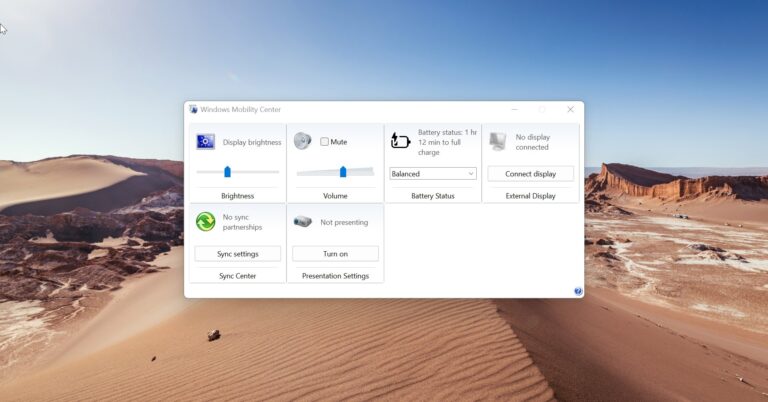
Task: Click the display brightness icon
Action: pos(206,142)
